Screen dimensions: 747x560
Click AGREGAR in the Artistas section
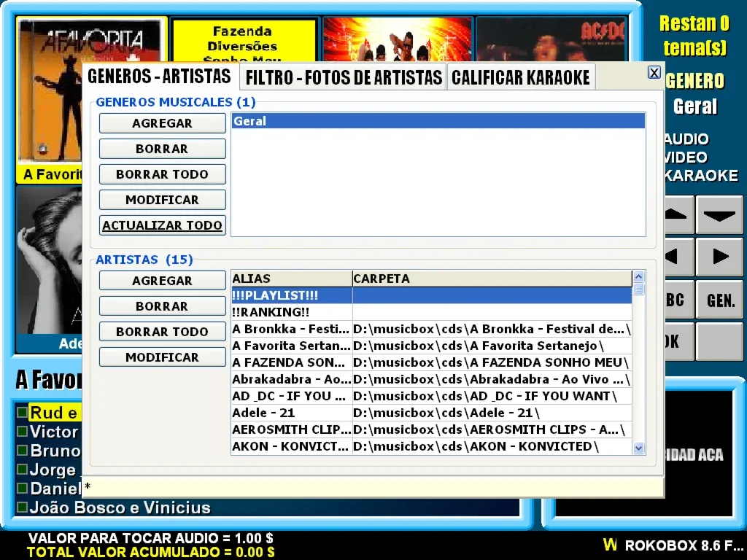pyautogui.click(x=163, y=281)
